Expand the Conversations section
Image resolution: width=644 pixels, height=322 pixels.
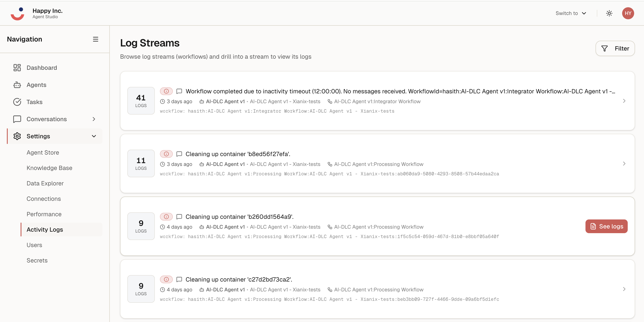coord(94,119)
